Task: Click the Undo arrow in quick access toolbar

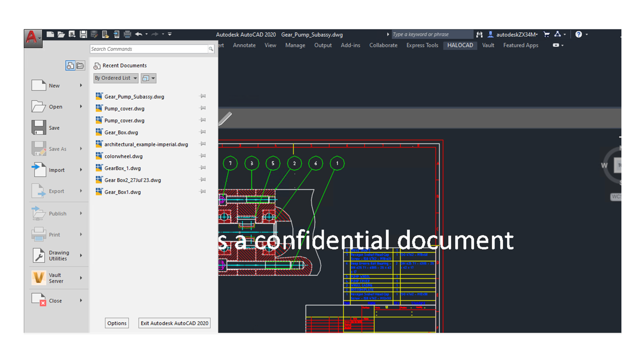Action: pos(139,35)
